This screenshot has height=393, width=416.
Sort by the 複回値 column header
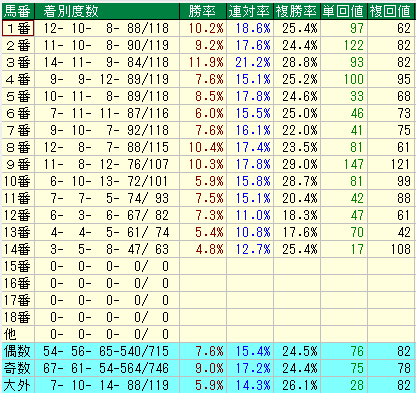point(391,11)
